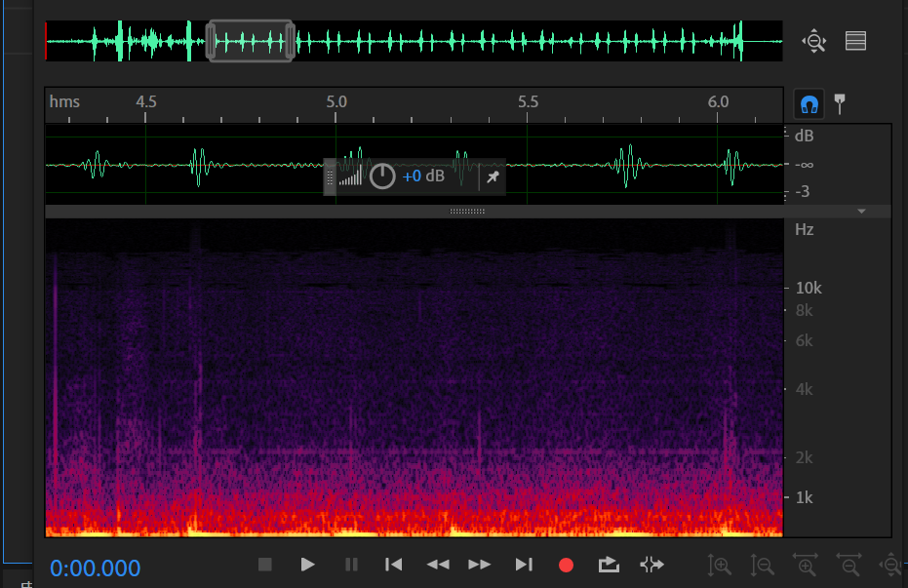This screenshot has width=908, height=588.
Task: Open the panel list menu icon
Action: [855, 41]
